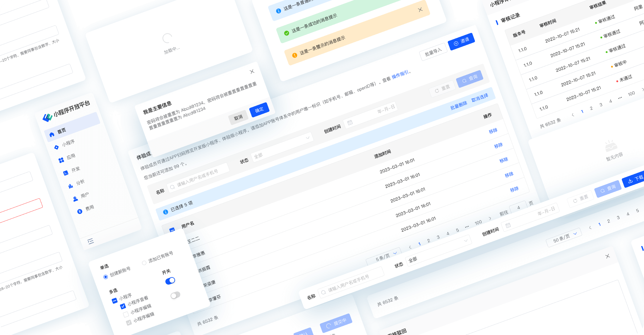Viewport: 644px width, 335px height.
Task: Open the 分析 bar-chart icon
Action: [x=71, y=186]
